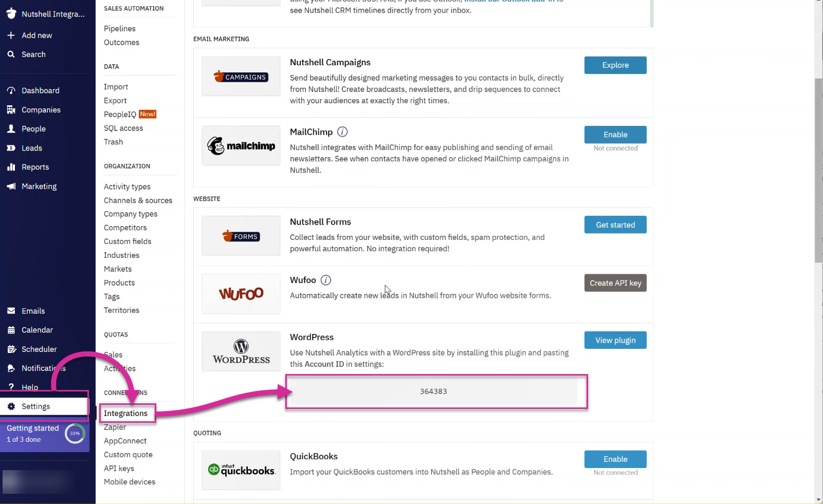Enable the QuickBooks integration
The width and height of the screenshot is (823, 504).
coord(615,459)
